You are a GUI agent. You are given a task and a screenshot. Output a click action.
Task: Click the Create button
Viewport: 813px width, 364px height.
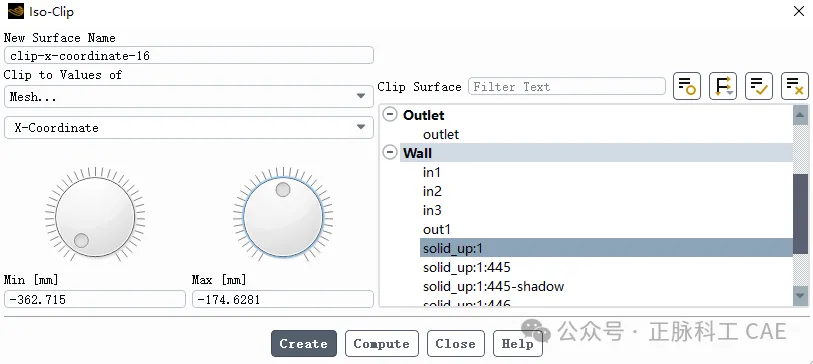pyautogui.click(x=304, y=343)
